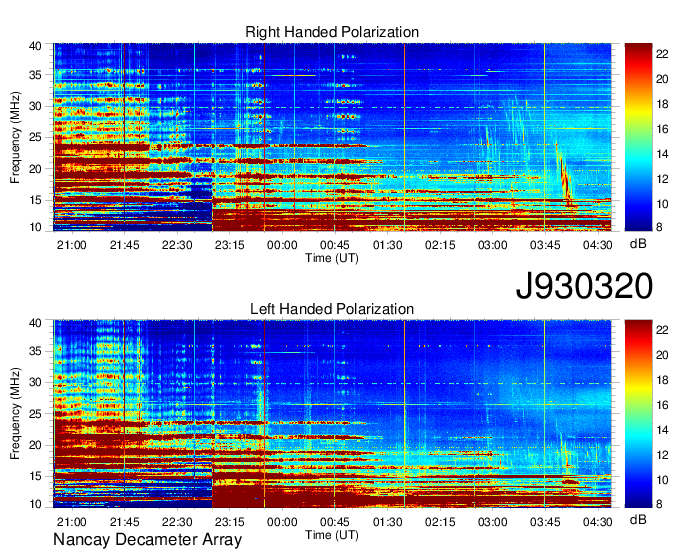Click 00:45 tick under Right Handed plot
The height and width of the screenshot is (552, 680).
(x=335, y=245)
